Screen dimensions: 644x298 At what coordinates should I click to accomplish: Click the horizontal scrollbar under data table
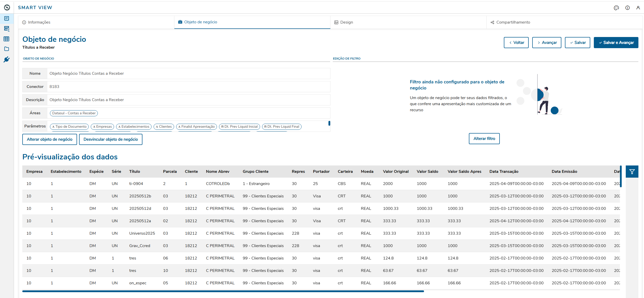[x=223, y=291]
